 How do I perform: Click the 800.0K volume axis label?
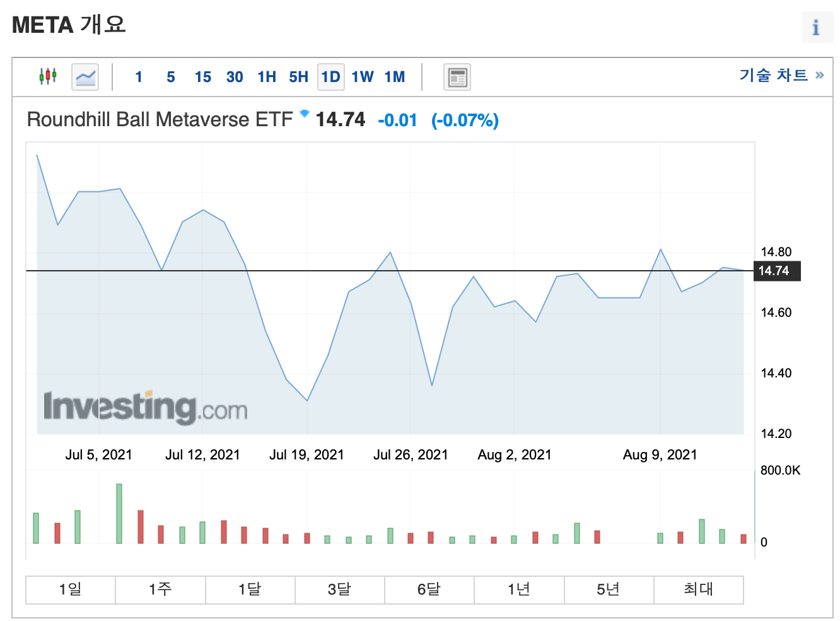pyautogui.click(x=781, y=470)
